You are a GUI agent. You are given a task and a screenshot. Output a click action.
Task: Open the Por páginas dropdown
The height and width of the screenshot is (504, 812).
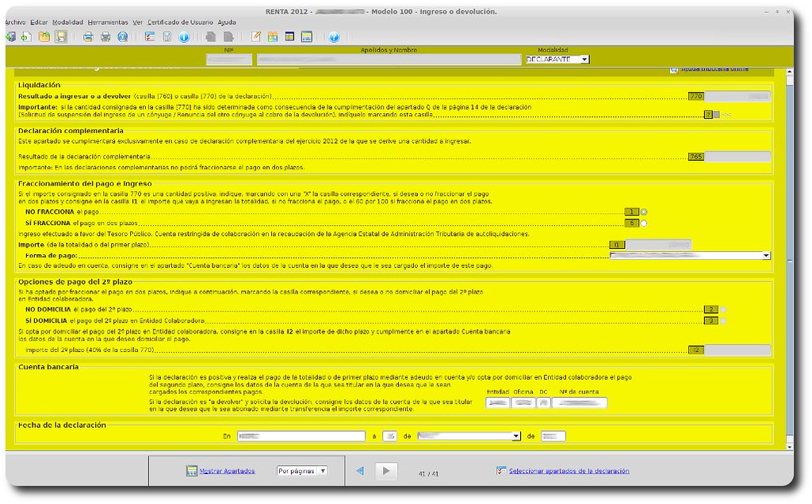(x=301, y=471)
